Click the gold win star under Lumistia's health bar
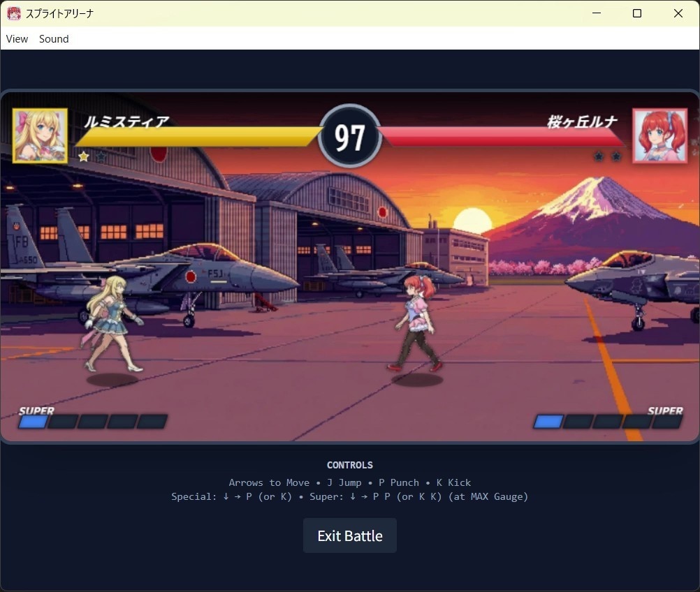Viewport: 700px width, 592px height. click(x=84, y=156)
